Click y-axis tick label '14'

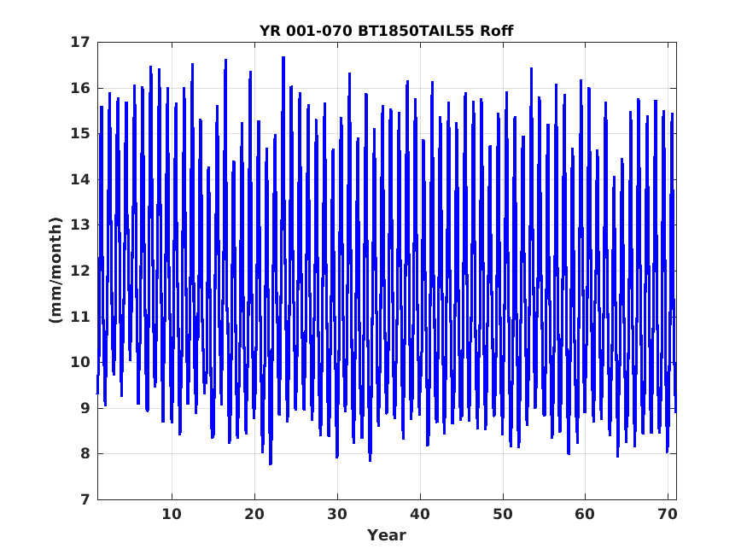coord(80,179)
